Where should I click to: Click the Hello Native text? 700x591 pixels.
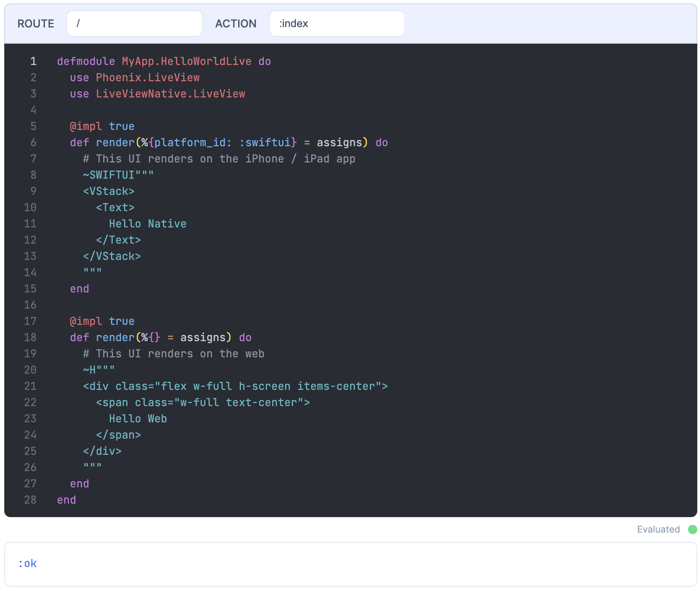pyautogui.click(x=148, y=224)
